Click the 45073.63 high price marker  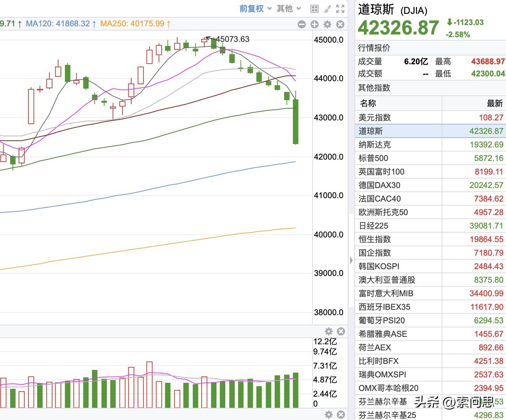[x=232, y=39]
